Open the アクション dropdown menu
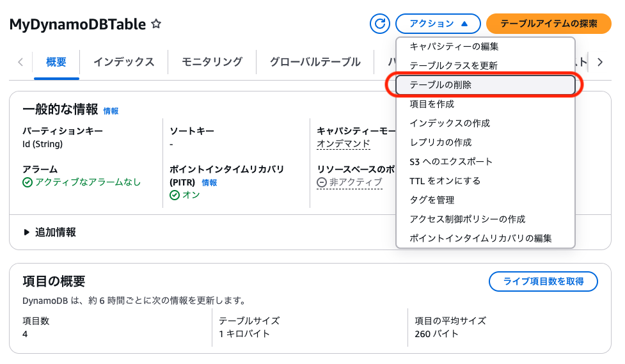This screenshot has width=625, height=364. pos(438,24)
